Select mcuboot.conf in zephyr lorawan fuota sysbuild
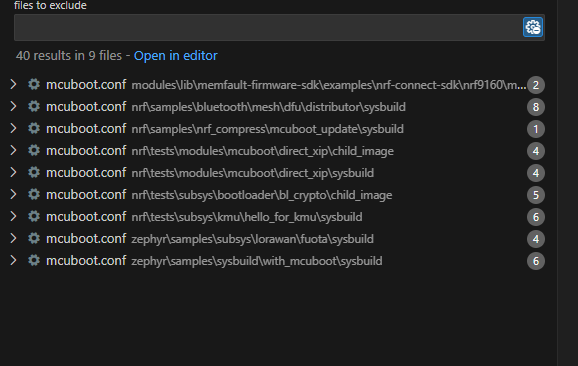578x366 pixels. [x=86, y=239]
